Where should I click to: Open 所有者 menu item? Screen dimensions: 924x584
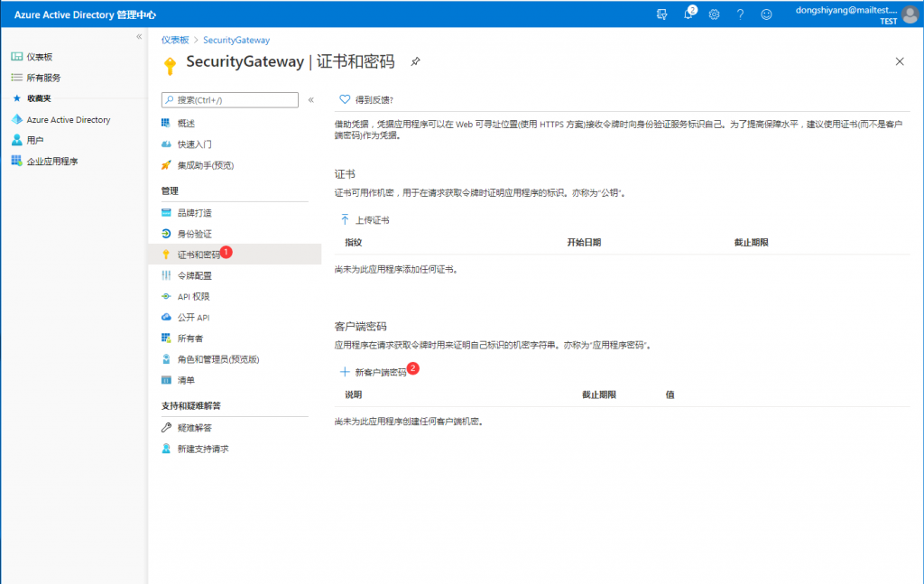pos(189,338)
